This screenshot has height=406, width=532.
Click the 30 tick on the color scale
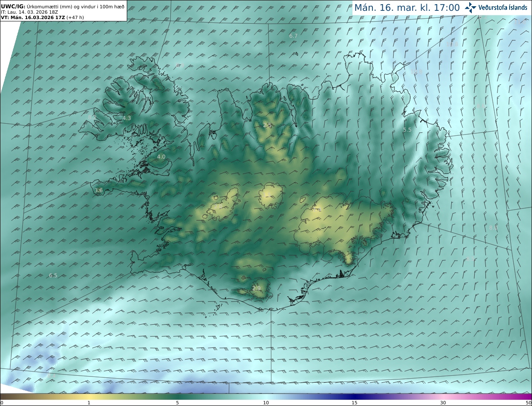tap(443, 403)
